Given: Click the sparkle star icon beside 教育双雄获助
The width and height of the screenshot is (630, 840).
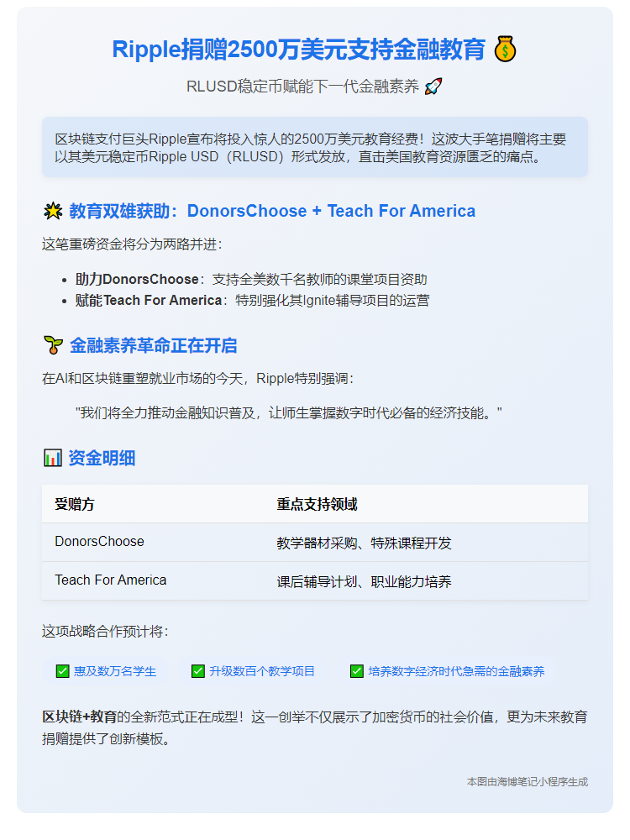Looking at the screenshot, I should click(52, 211).
